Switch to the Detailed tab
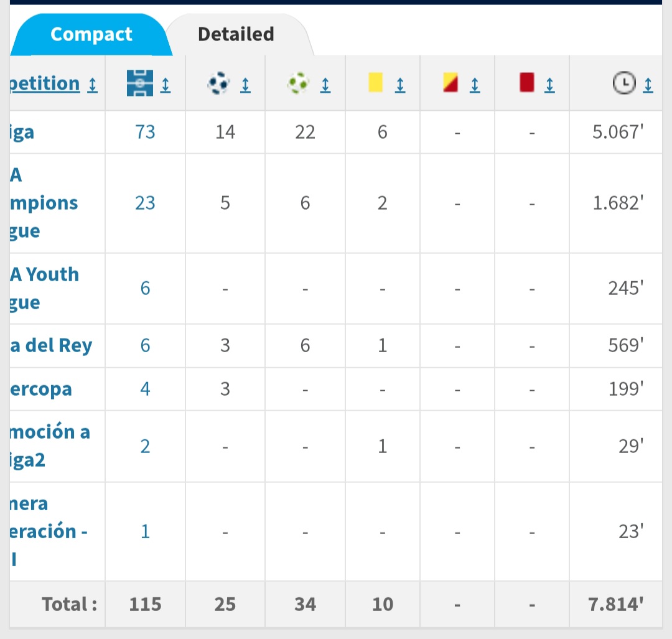This screenshot has height=639, width=672. 236,34
